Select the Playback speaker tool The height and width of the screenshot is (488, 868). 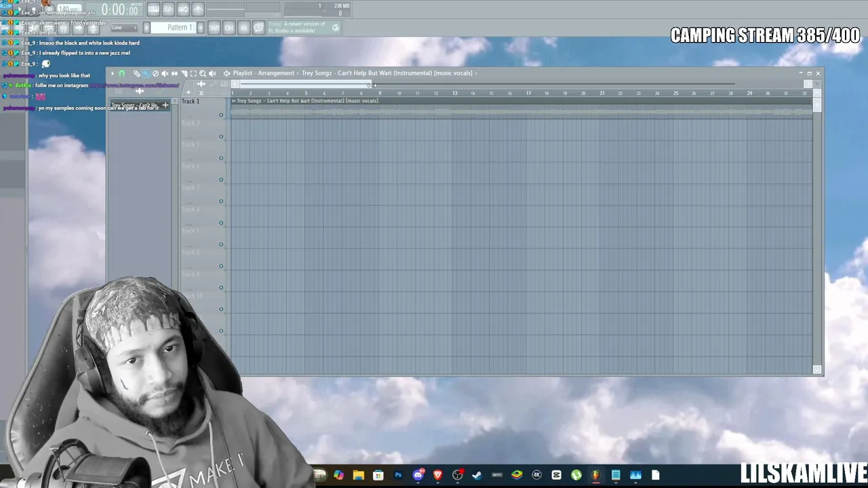[212, 73]
